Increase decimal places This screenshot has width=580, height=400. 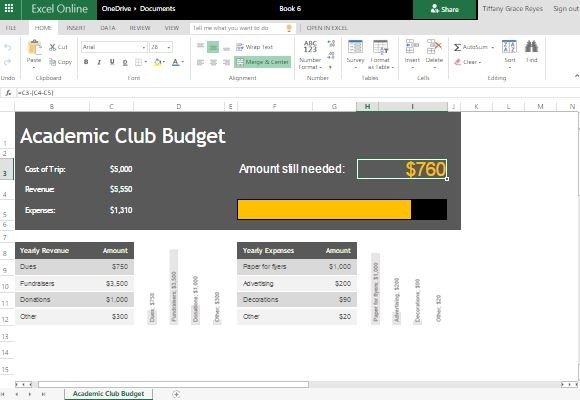(331, 43)
